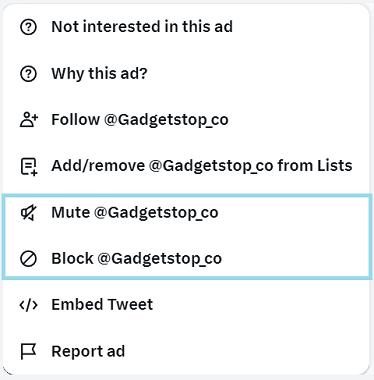
Task: Click the flag report icon
Action: 28,351
